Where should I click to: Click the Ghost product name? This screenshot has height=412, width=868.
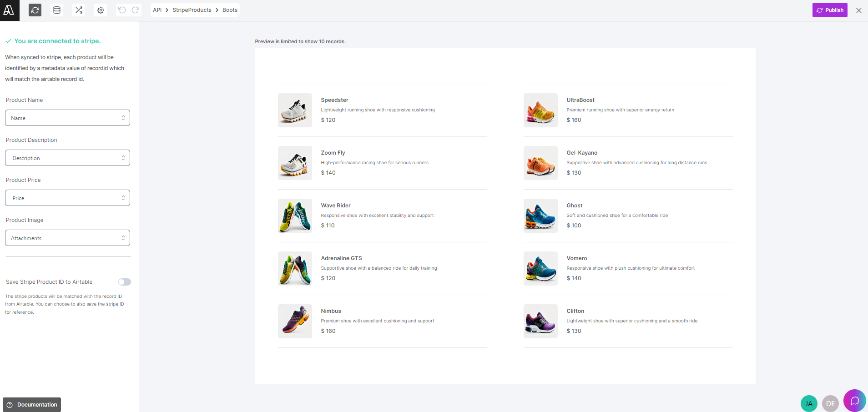(x=575, y=206)
